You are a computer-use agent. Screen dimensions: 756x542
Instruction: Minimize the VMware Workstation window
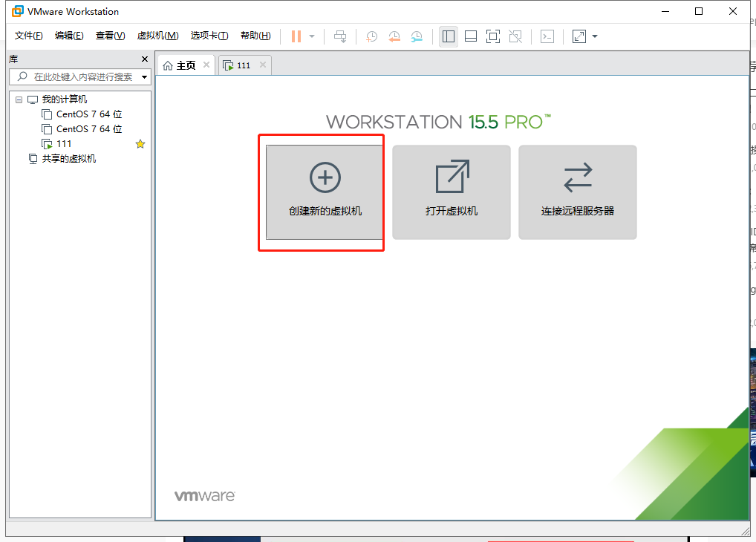[665, 11]
